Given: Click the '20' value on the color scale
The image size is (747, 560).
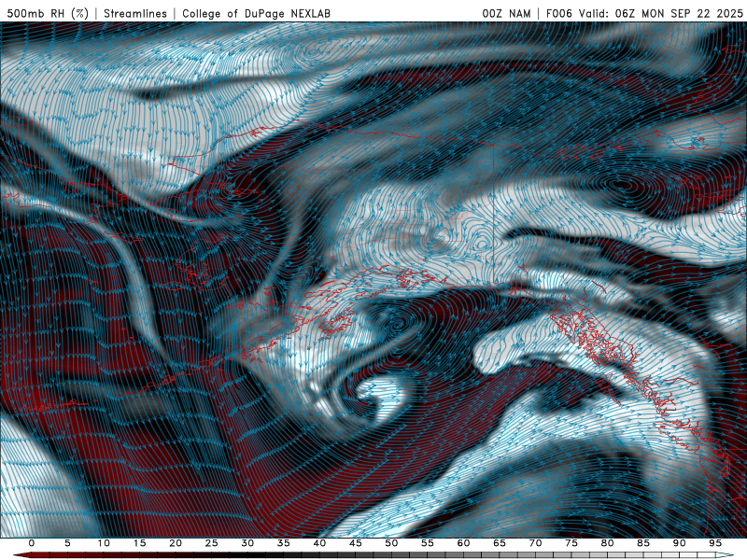Looking at the screenshot, I should (176, 543).
